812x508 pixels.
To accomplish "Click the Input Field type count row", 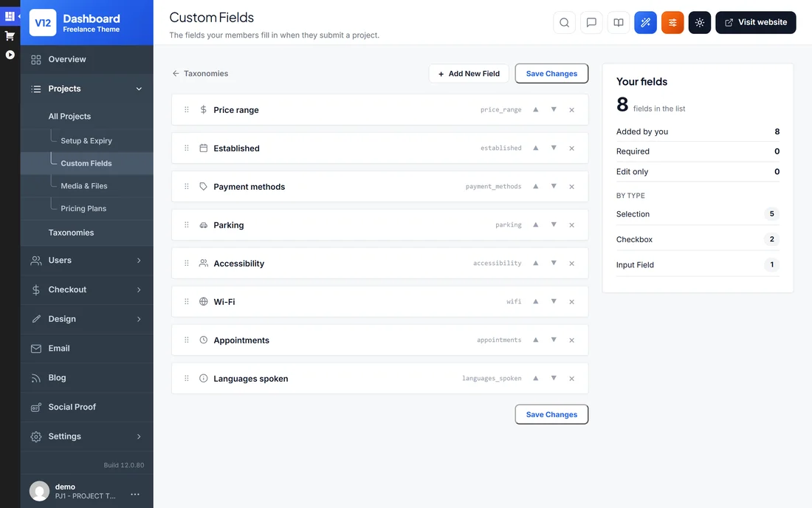I will [x=698, y=264].
